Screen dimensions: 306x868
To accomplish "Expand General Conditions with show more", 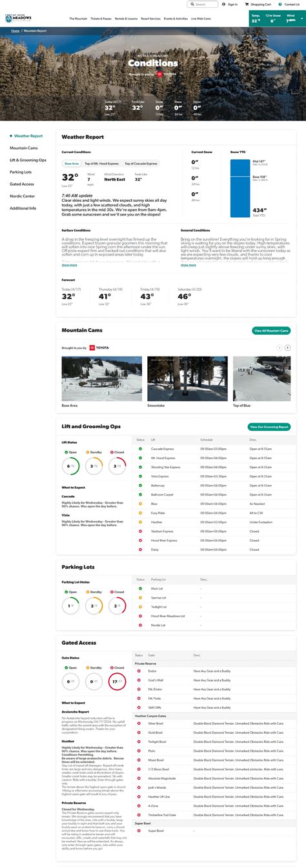I will [x=188, y=264].
